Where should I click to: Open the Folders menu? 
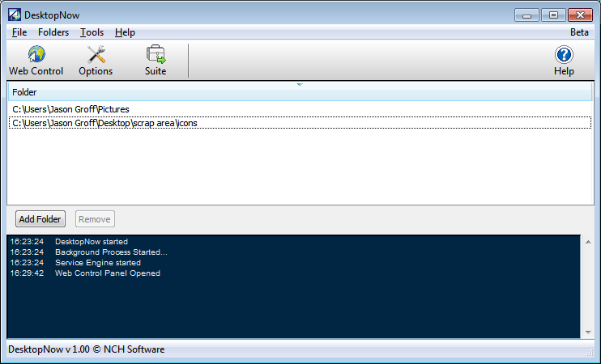53,32
